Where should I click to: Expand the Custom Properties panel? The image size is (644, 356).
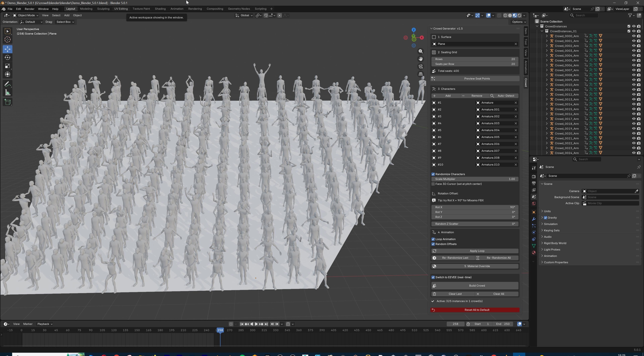[x=556, y=263]
